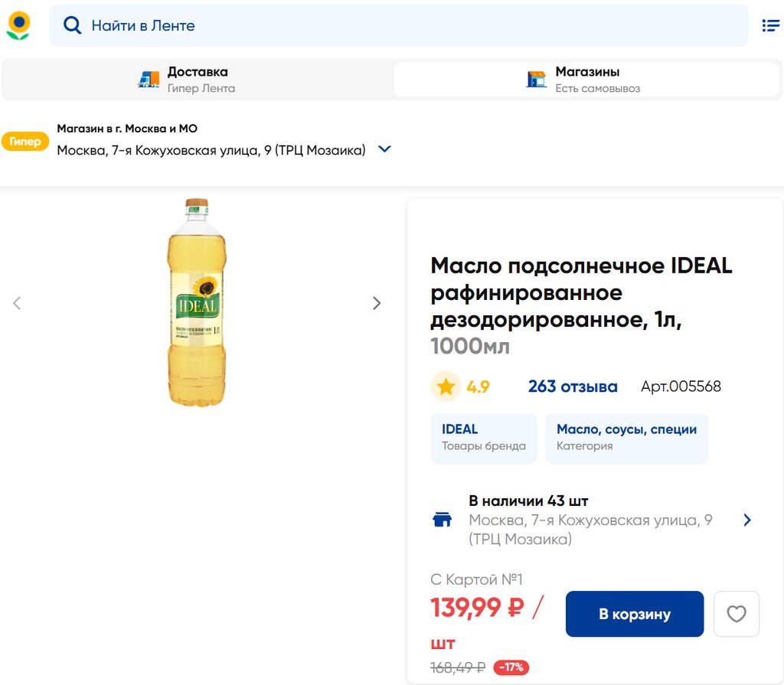Expand the store address dropdown chevron
This screenshot has height=685, width=784.
(385, 149)
